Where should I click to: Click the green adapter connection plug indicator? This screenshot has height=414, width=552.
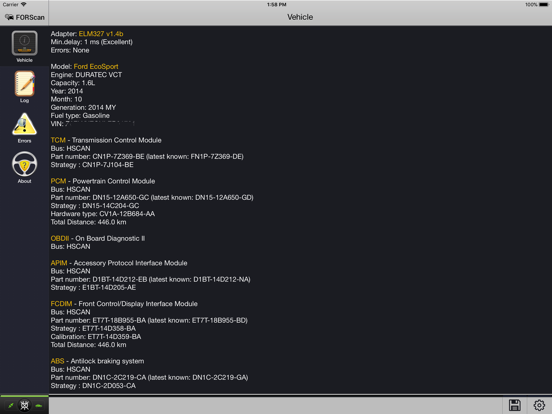pos(11,406)
